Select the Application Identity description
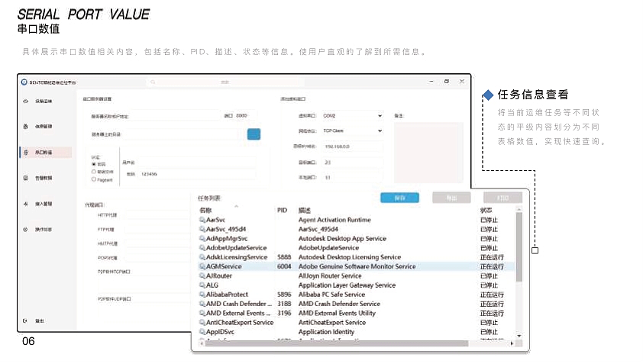 click(326, 332)
